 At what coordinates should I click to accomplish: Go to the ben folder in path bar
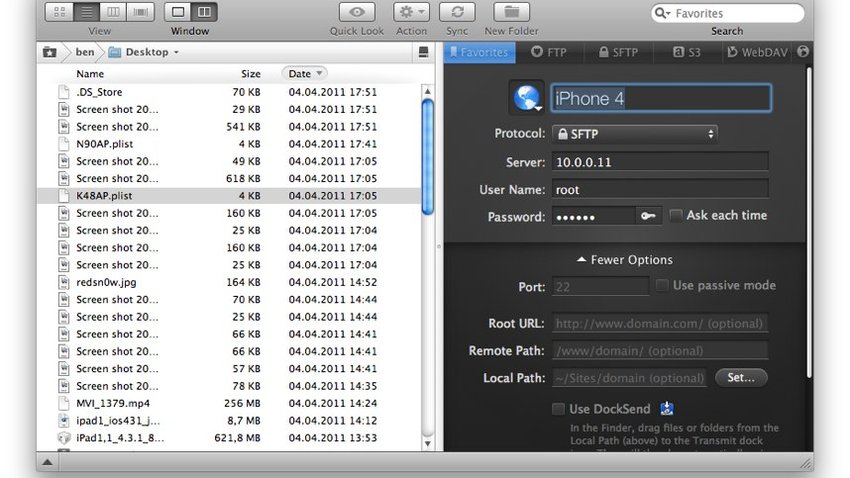[x=85, y=52]
